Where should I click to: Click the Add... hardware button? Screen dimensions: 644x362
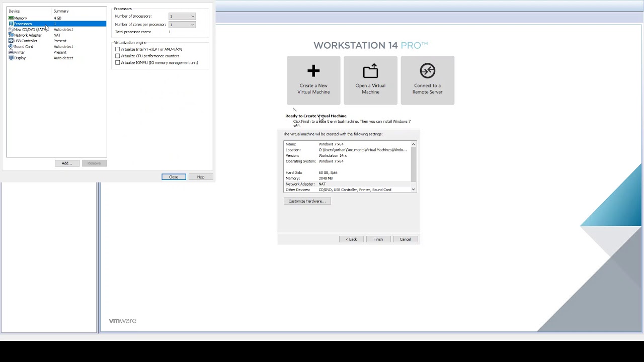67,163
